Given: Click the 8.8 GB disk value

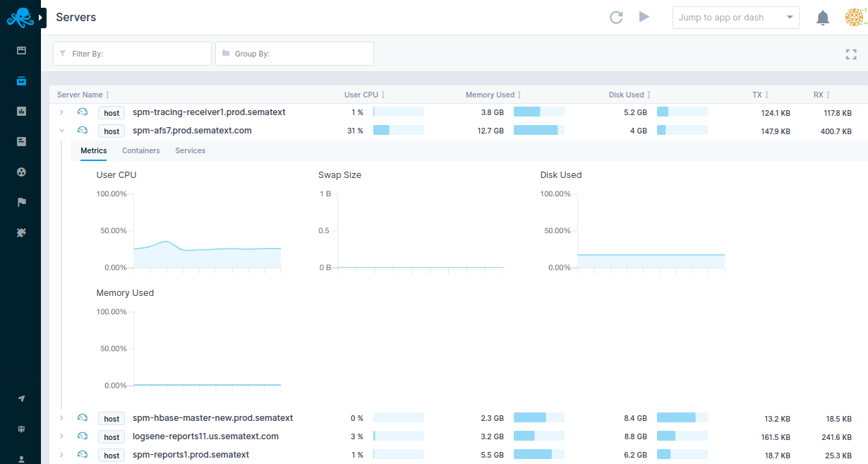Looking at the screenshot, I should (635, 436).
